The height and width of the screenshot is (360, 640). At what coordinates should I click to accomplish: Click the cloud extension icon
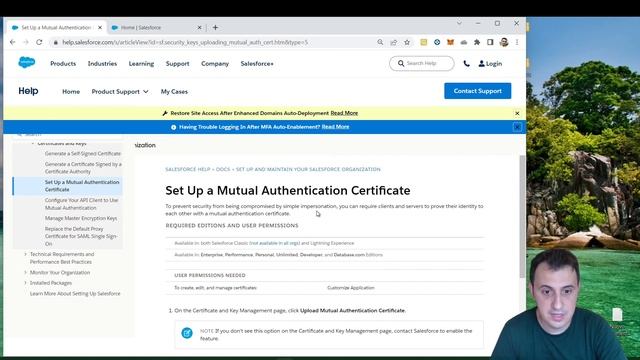click(464, 42)
